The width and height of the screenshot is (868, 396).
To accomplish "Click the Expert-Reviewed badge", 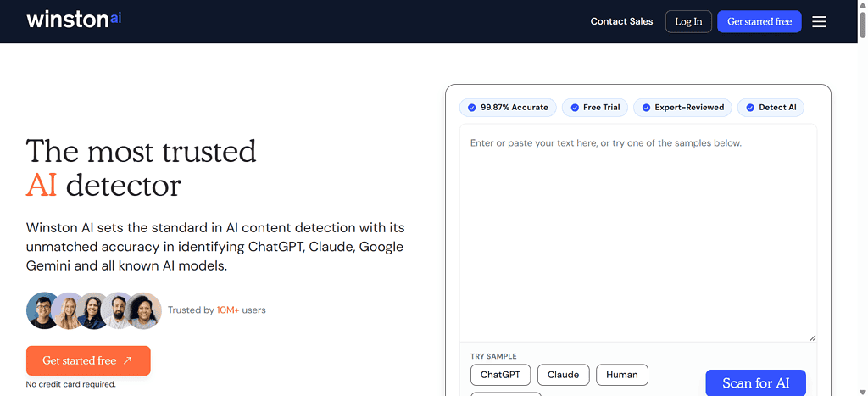I will (682, 108).
